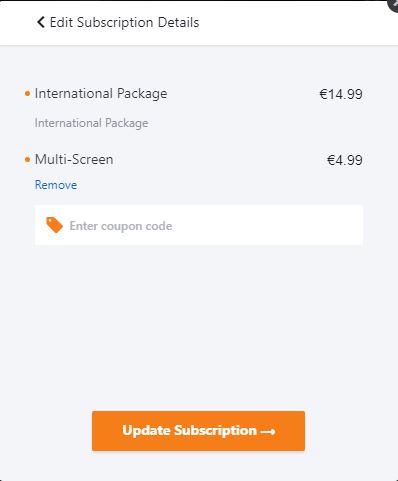Click the €4.99 price
The width and height of the screenshot is (398, 481).
(x=345, y=160)
